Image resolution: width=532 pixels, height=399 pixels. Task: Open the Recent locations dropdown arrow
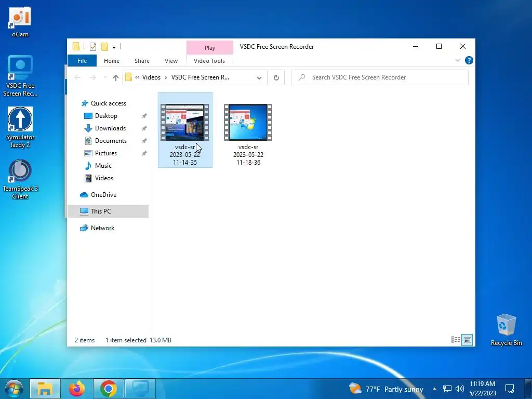pyautogui.click(x=105, y=78)
